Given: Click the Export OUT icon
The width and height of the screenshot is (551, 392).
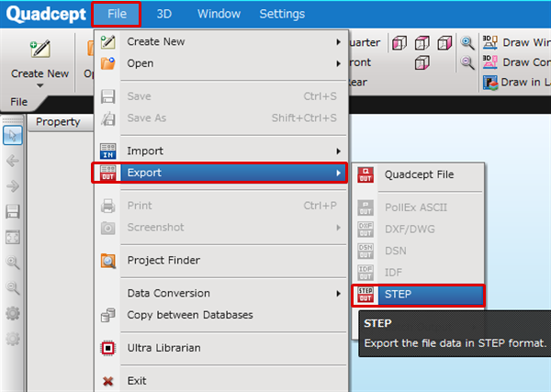Looking at the screenshot, I should [x=107, y=173].
